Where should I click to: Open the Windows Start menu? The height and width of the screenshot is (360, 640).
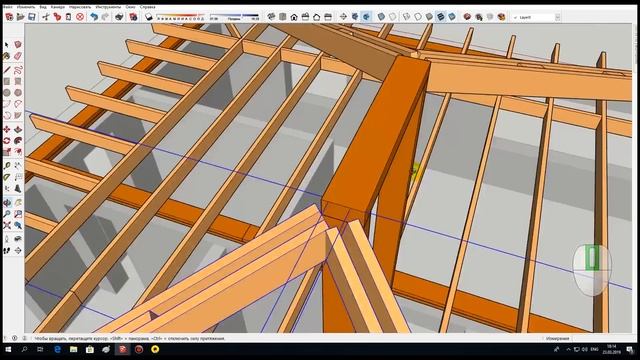click(x=8, y=349)
